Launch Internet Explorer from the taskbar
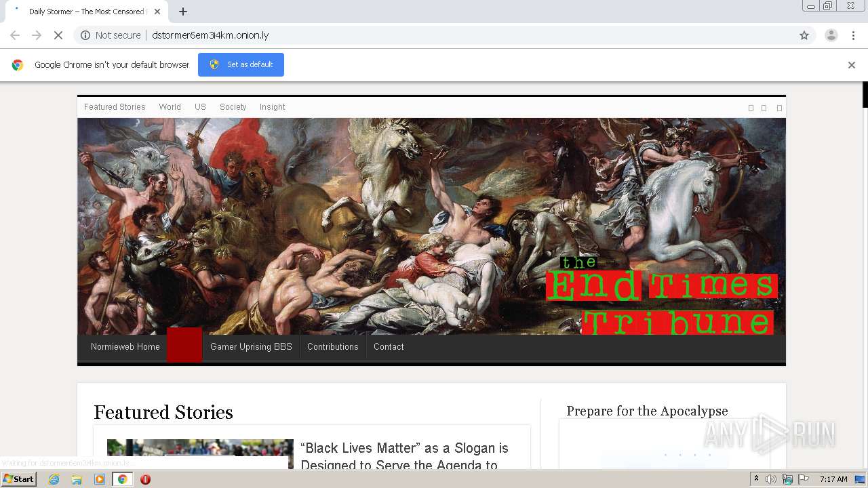The width and height of the screenshot is (868, 488). point(54,479)
